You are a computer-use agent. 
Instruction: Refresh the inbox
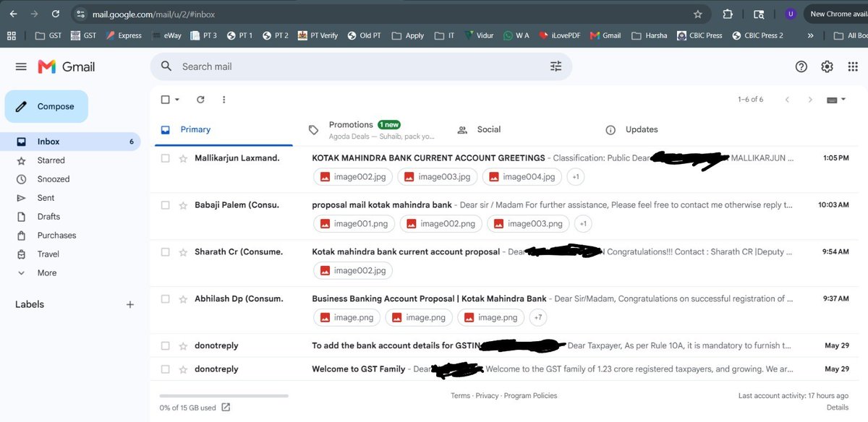(200, 100)
